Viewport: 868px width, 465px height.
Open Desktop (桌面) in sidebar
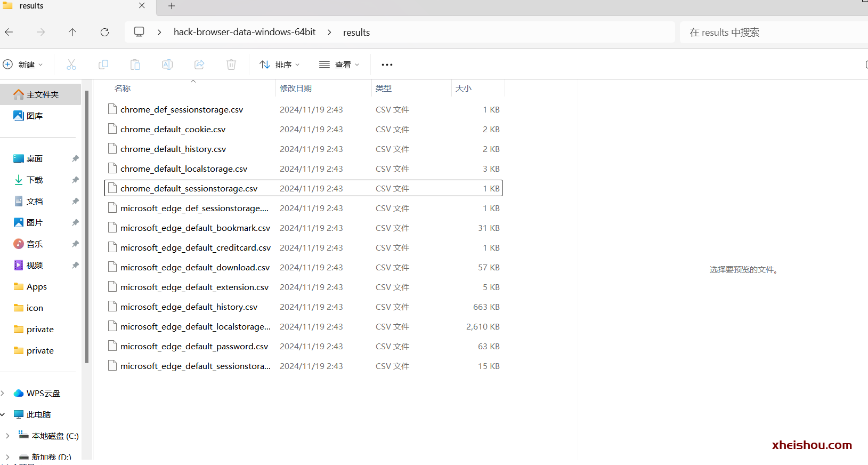click(x=35, y=158)
